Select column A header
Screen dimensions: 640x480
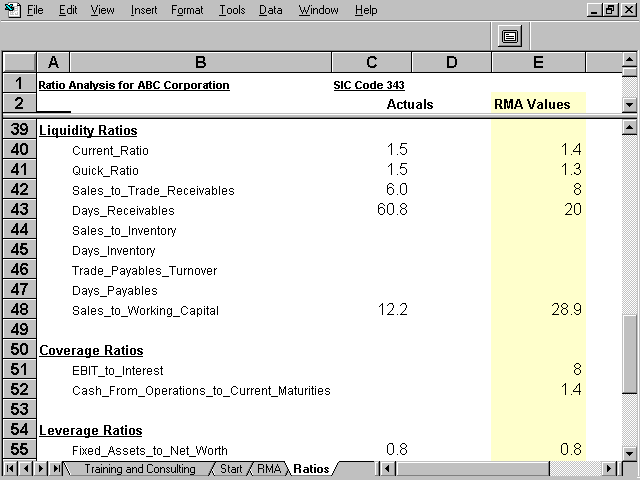[53, 62]
